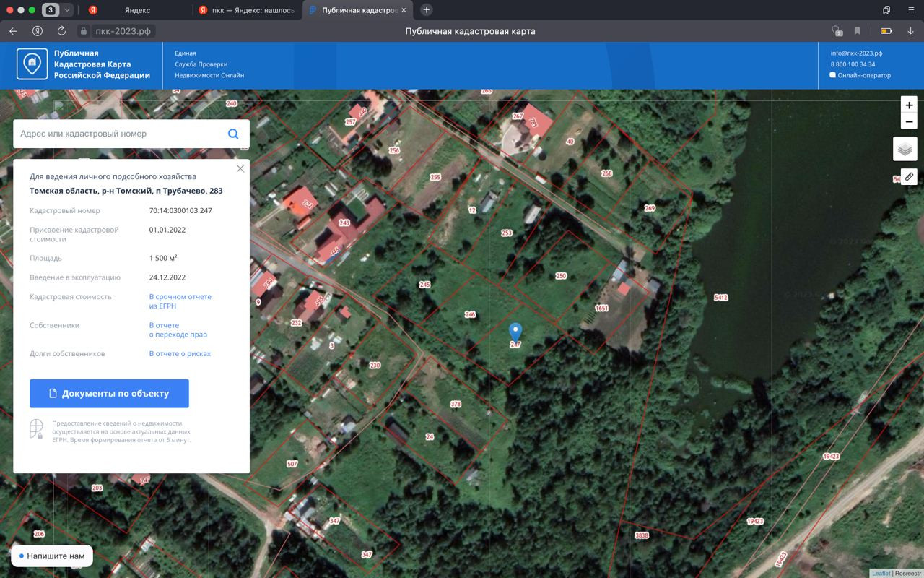Zoom out the map with the minus button
924x578 pixels.
909,122
